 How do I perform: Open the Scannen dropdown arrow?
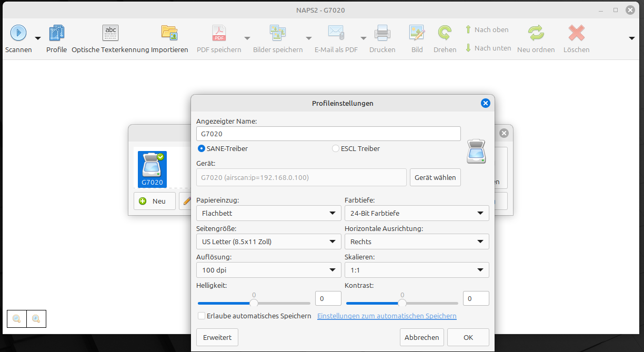(x=38, y=38)
